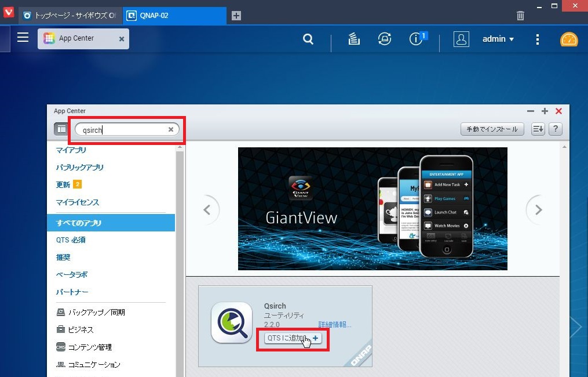588x377 pixels.
Task: Open 詳細情報 link for Qsirch
Action: click(334, 324)
